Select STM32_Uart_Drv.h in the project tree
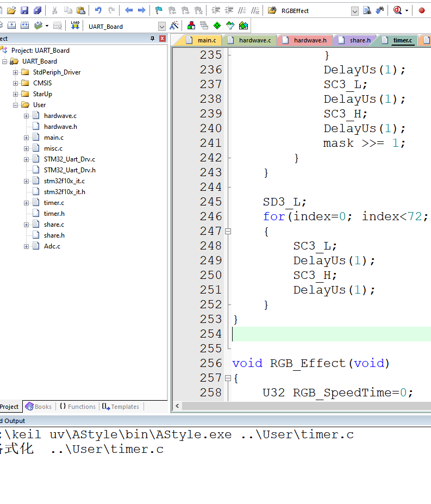431x504 pixels. pos(70,170)
